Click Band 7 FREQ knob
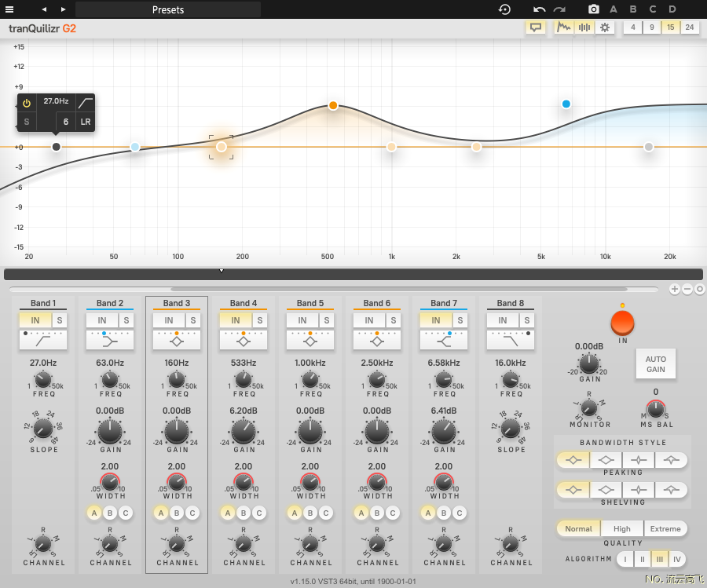 (444, 380)
